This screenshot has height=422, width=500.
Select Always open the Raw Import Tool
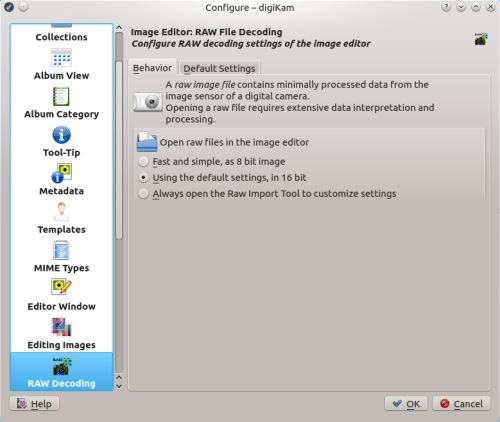tap(267, 194)
